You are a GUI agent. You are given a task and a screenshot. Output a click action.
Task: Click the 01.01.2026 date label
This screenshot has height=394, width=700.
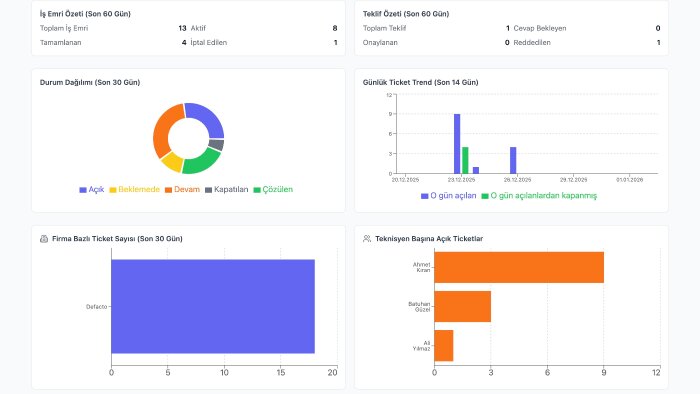pos(629,180)
